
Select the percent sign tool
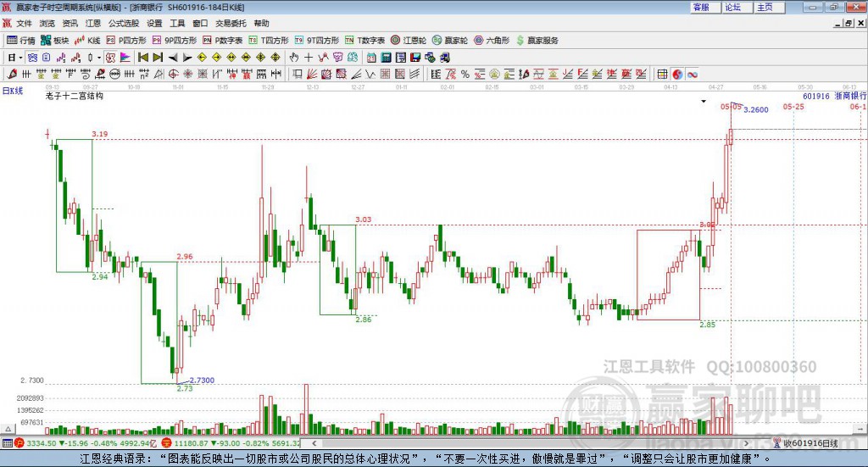click(x=465, y=74)
